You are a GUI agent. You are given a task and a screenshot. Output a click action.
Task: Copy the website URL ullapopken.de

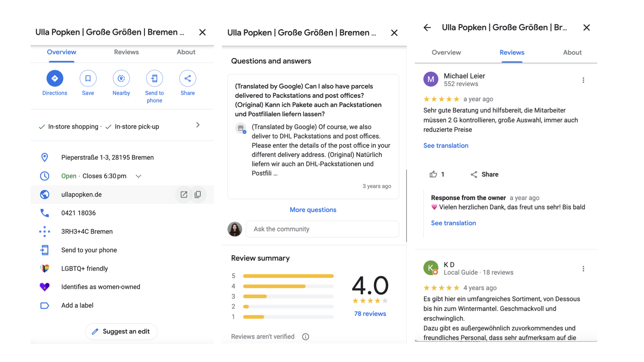click(x=198, y=194)
